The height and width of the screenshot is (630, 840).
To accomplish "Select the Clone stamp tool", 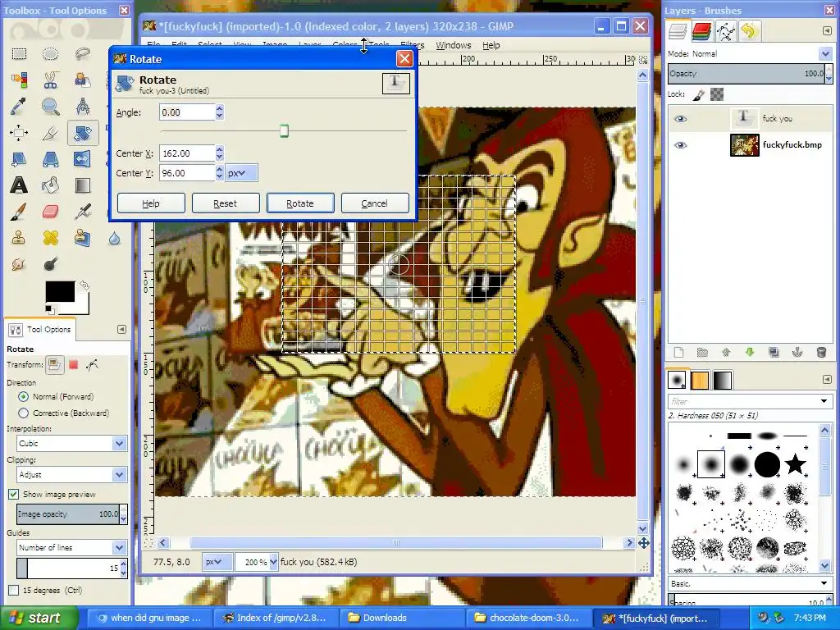I will (19, 237).
